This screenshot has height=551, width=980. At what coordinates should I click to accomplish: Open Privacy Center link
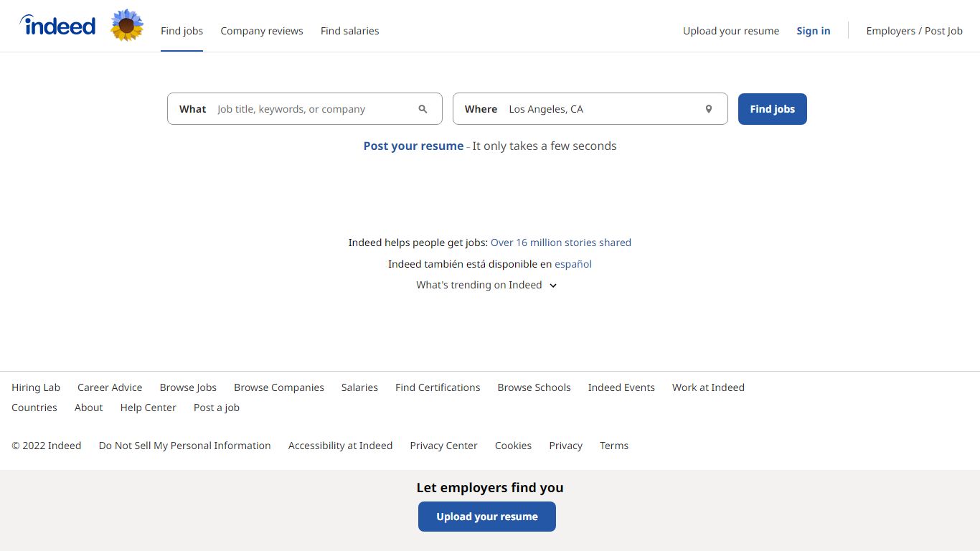tap(444, 446)
